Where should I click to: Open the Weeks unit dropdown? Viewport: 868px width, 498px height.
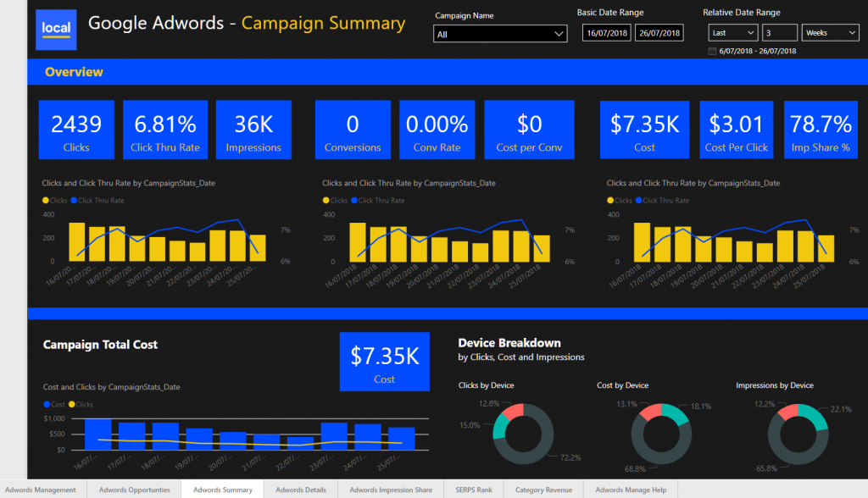tap(830, 33)
